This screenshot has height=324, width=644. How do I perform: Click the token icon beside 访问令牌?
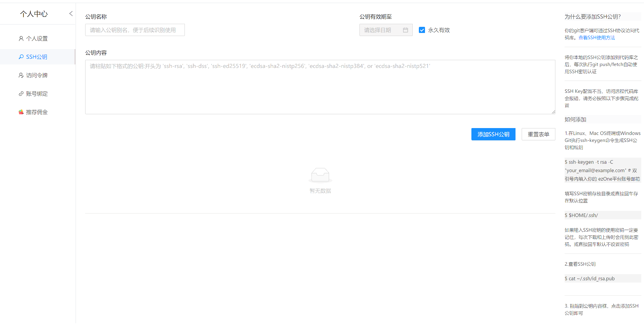21,75
